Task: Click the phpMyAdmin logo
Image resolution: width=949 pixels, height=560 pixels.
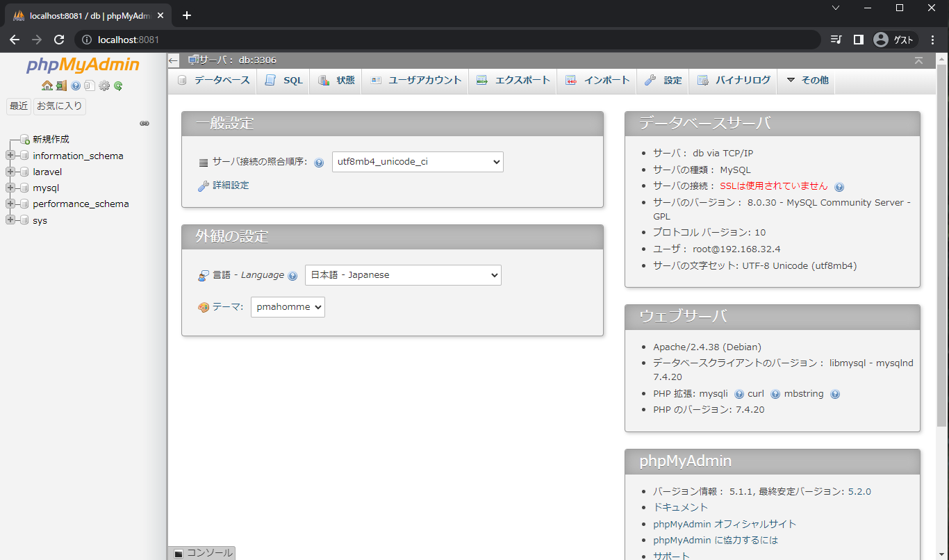Action: (83, 65)
